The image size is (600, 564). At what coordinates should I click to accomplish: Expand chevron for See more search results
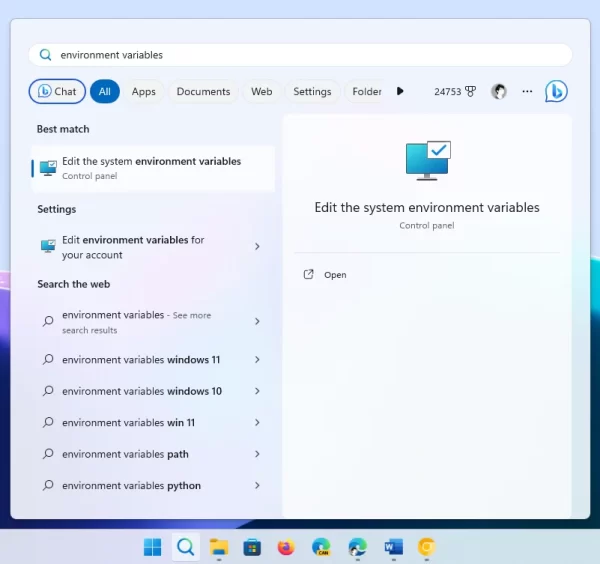[x=257, y=321]
